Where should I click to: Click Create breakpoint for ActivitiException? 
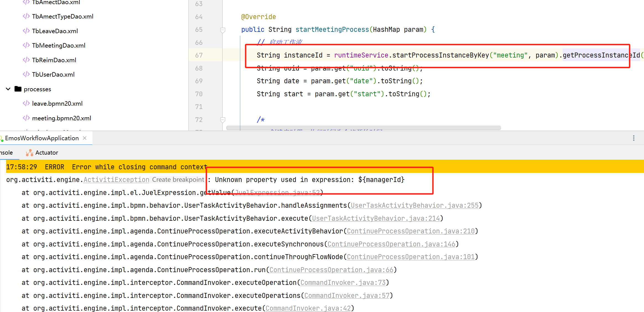[178, 180]
